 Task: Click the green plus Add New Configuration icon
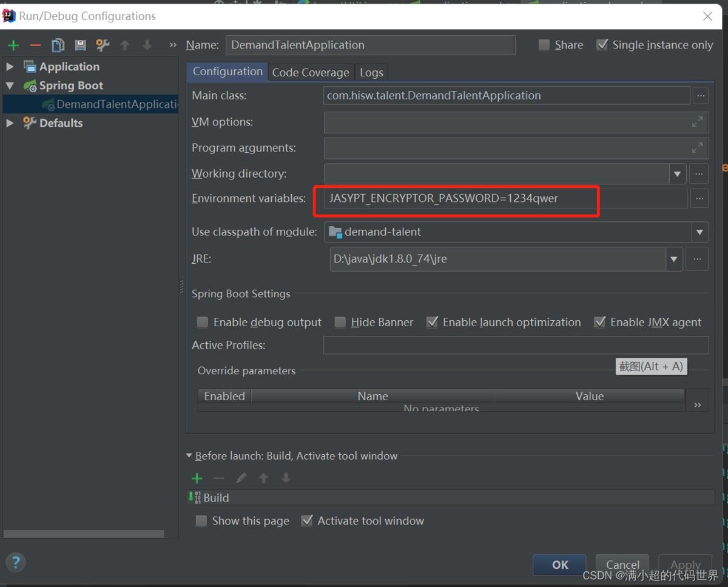(13, 45)
